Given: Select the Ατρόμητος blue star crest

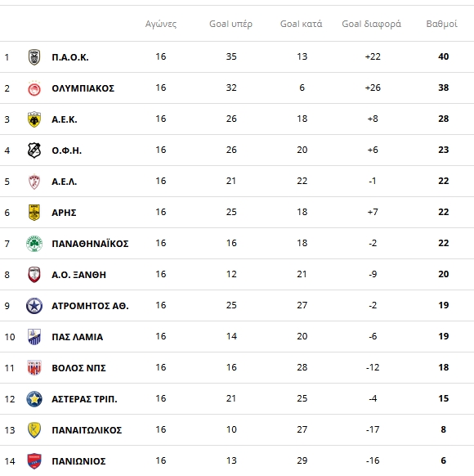Looking at the screenshot, I should [34, 306].
